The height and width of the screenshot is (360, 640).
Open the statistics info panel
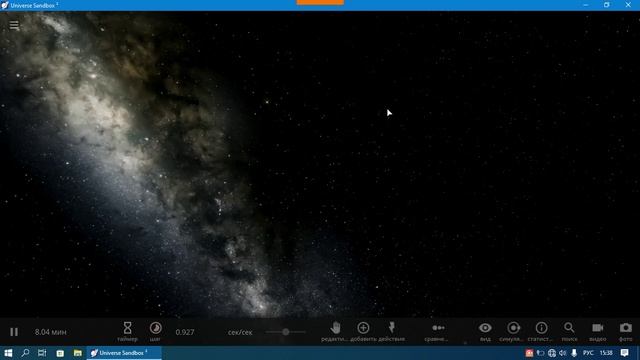[x=541, y=331]
